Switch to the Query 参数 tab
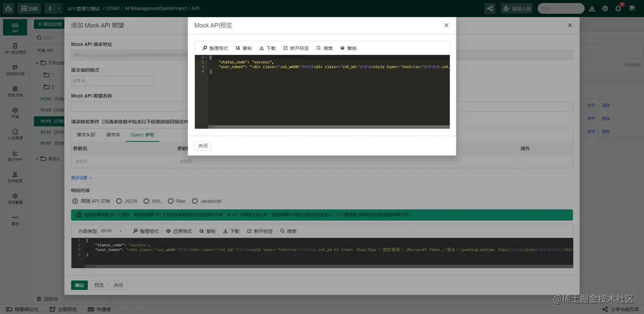This screenshot has width=644, height=314. click(x=142, y=135)
